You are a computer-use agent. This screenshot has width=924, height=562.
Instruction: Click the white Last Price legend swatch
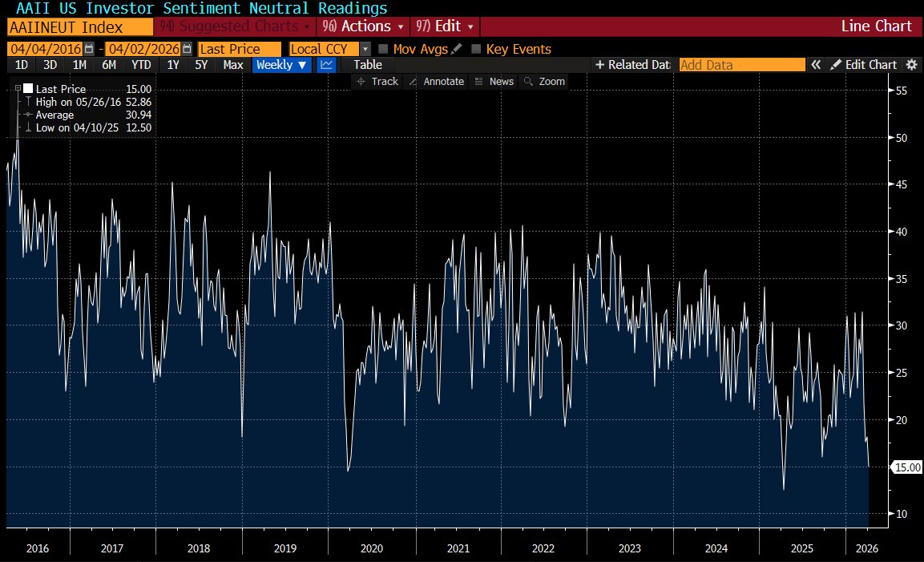click(28, 88)
